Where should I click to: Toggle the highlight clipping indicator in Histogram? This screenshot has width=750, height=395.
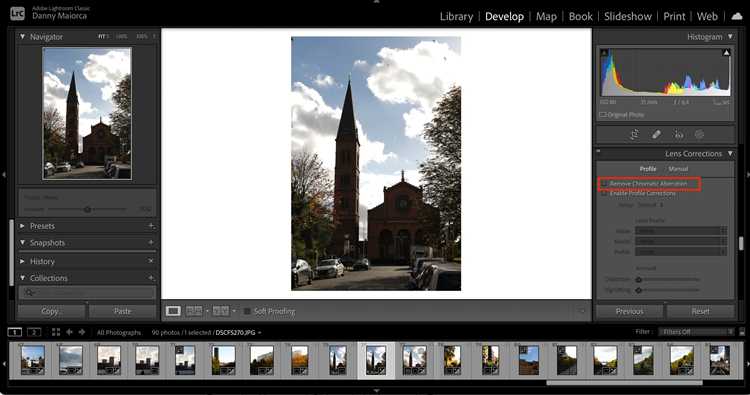pos(726,53)
